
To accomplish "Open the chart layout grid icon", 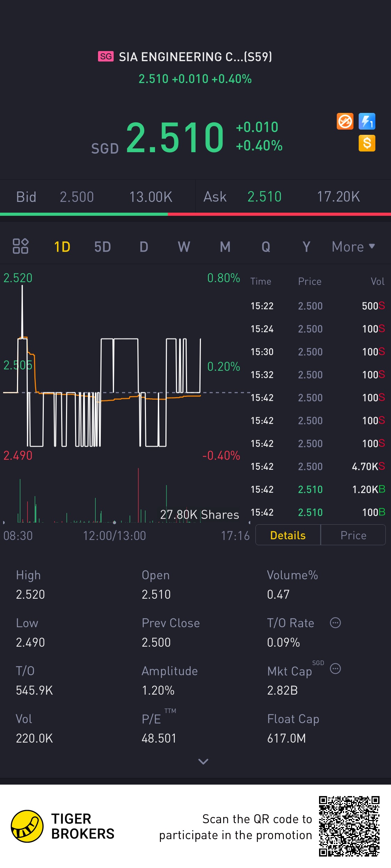I will [21, 246].
